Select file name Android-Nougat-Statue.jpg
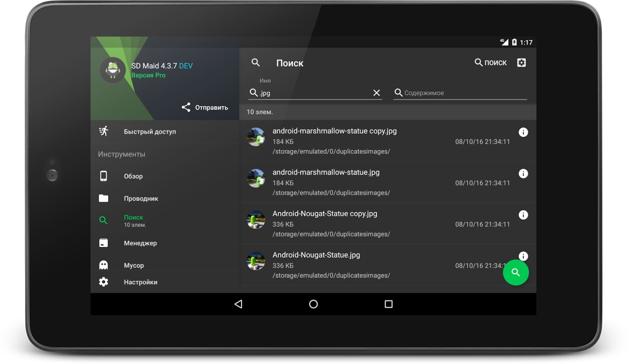Viewport: 628px width, 364px height. click(316, 255)
